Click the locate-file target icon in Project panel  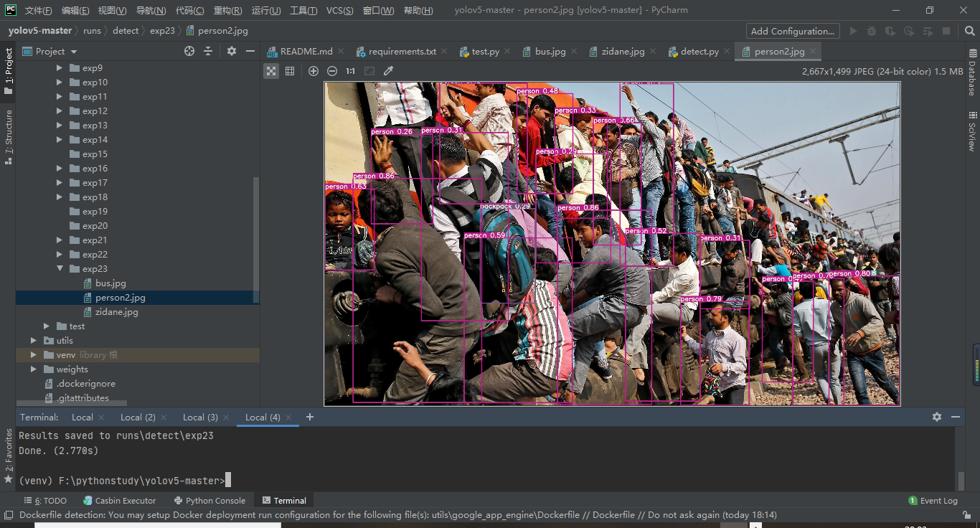tap(189, 51)
